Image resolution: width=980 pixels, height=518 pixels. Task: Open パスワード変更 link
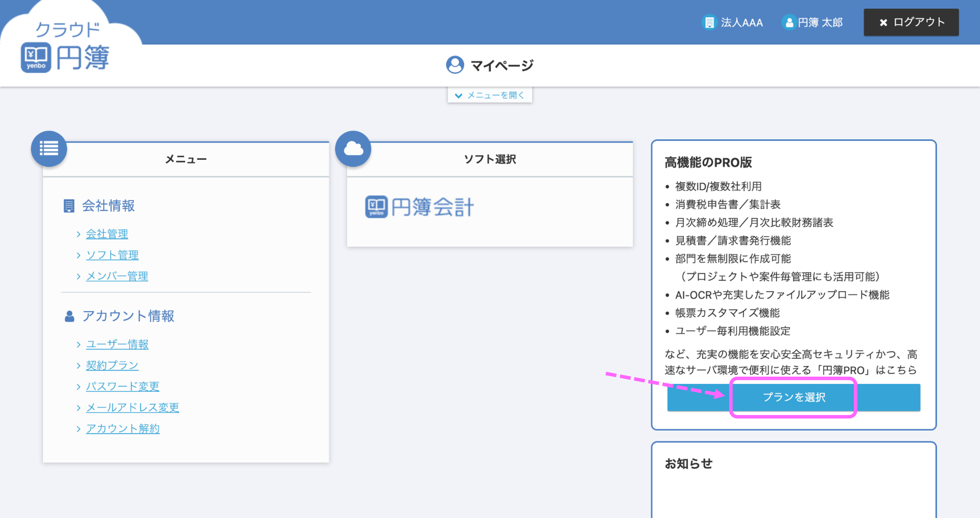[123, 386]
